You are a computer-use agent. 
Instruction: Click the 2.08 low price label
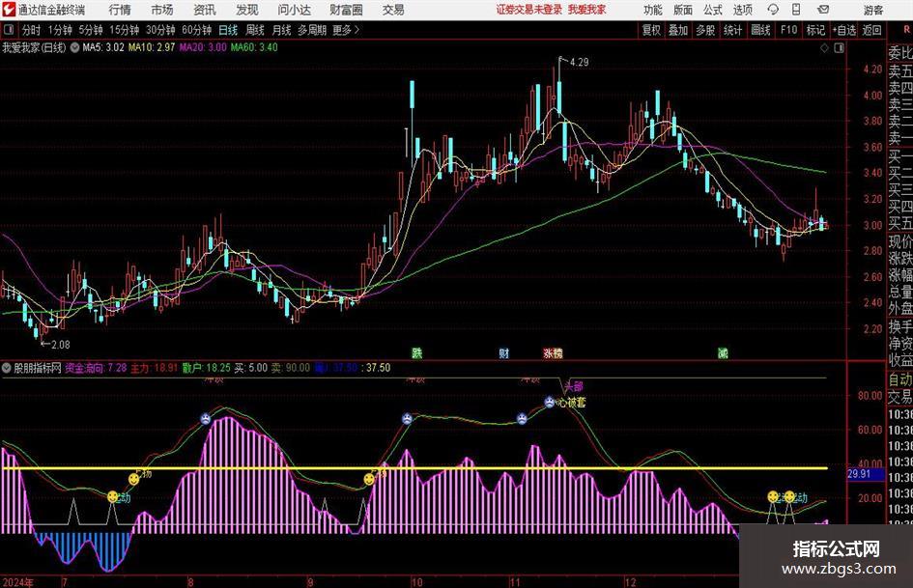(61, 345)
